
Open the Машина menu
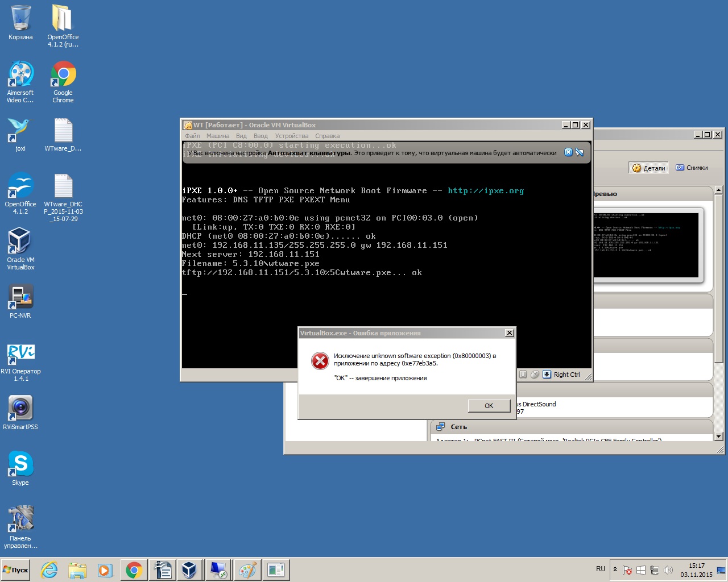click(217, 136)
